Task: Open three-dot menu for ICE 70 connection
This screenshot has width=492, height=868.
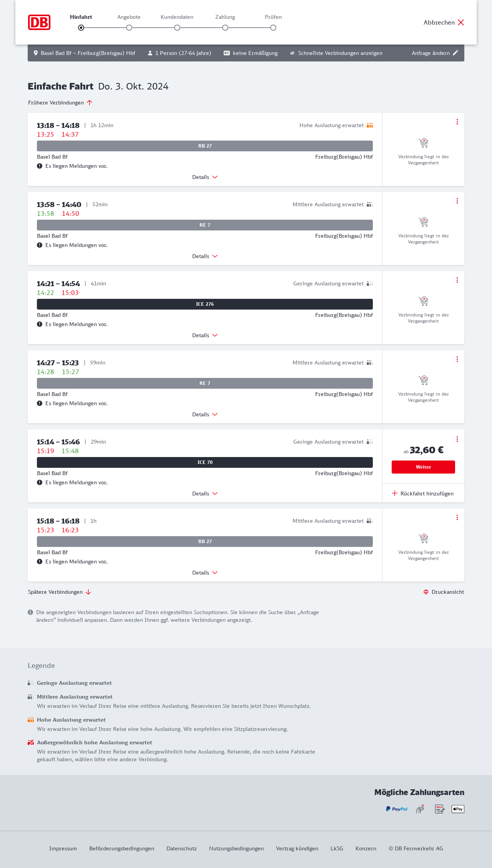Action: coord(457,439)
